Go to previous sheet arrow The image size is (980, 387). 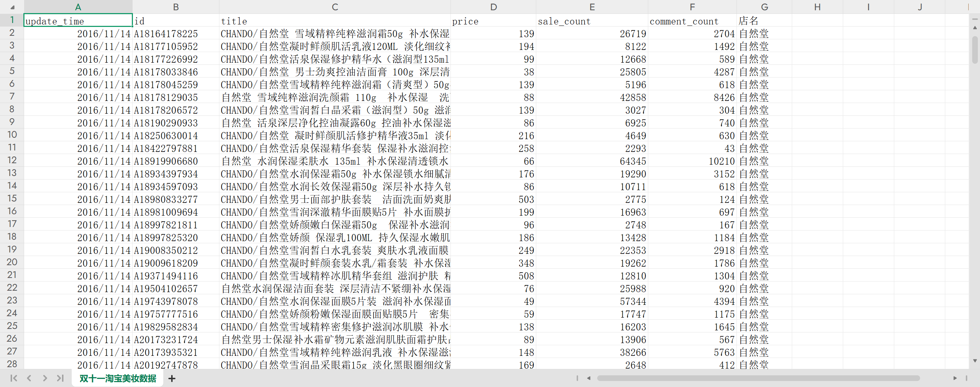pyautogui.click(x=29, y=378)
